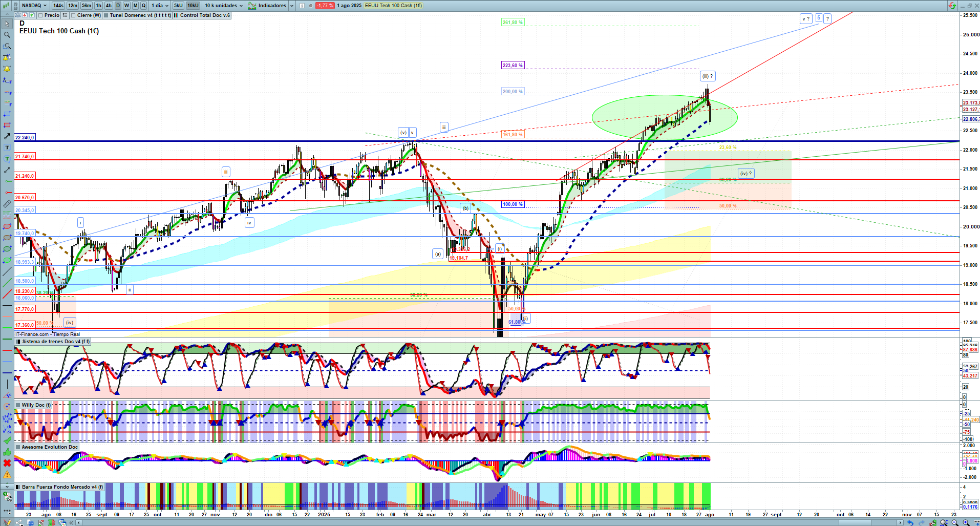The image size is (980, 526).
Task: Switch to the monthly M timeframe
Action: 135,6
